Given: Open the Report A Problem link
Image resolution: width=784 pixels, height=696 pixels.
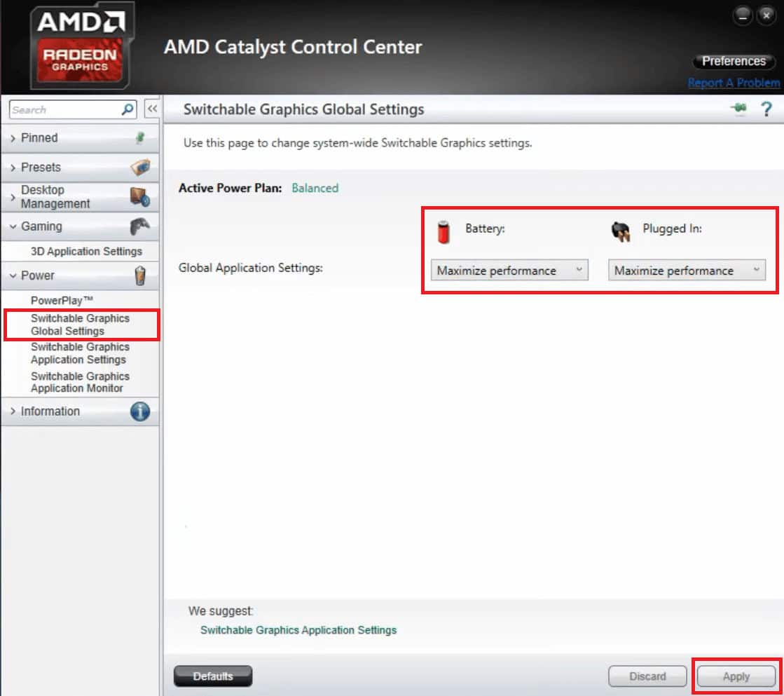Looking at the screenshot, I should [734, 83].
